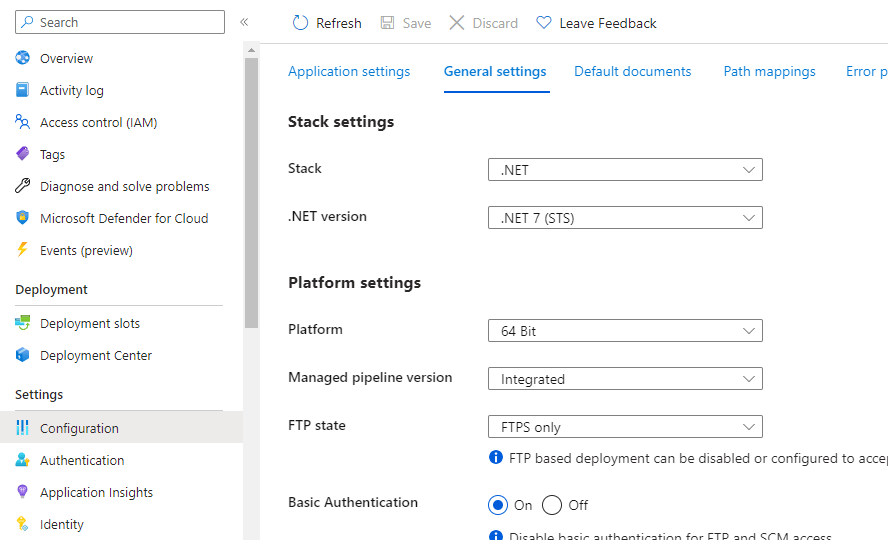Open Microsoft Defender for Cloud shield icon
Image resolution: width=888 pixels, height=540 pixels.
coord(23,218)
